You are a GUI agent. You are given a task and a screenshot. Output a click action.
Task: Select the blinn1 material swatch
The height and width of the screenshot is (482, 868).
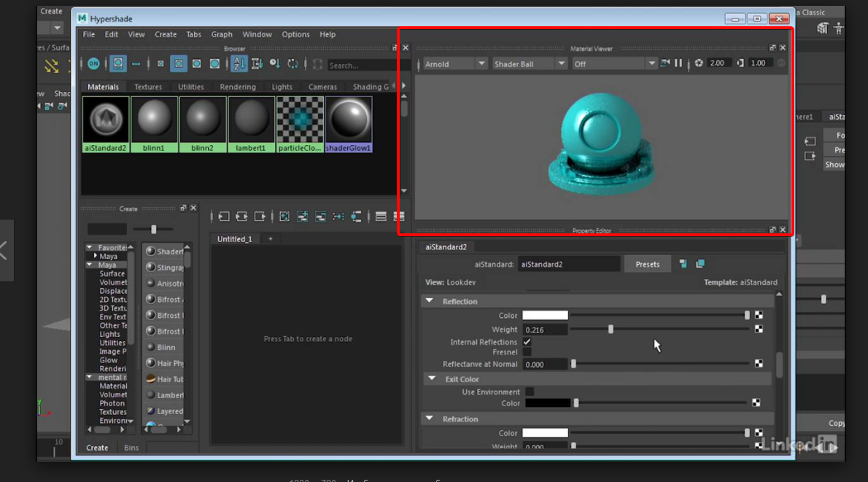click(x=154, y=124)
